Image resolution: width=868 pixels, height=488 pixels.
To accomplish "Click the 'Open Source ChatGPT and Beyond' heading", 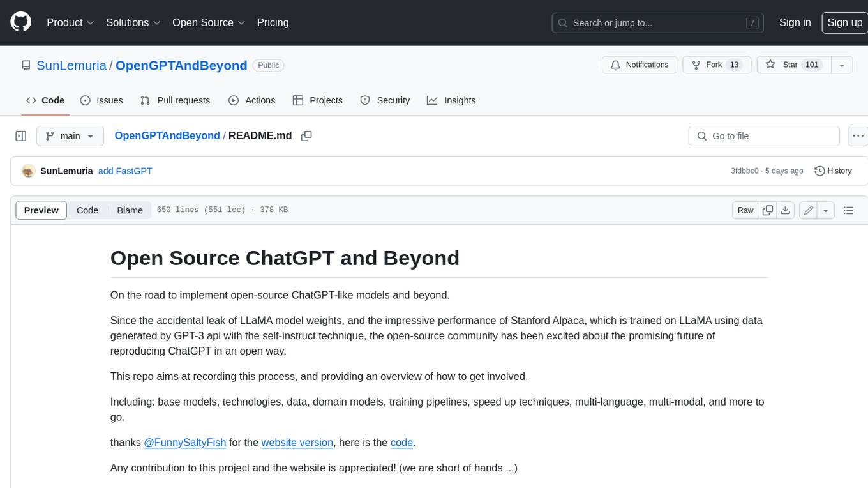I will (x=285, y=258).
